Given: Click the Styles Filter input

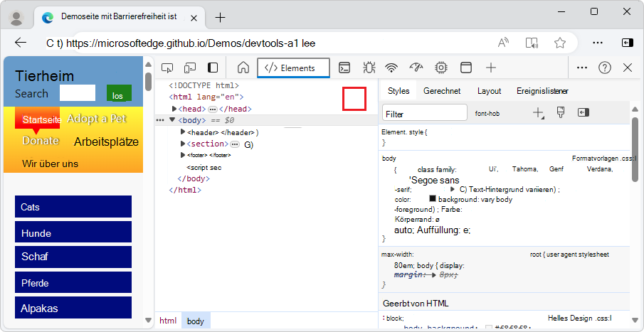Looking at the screenshot, I should pos(425,112).
